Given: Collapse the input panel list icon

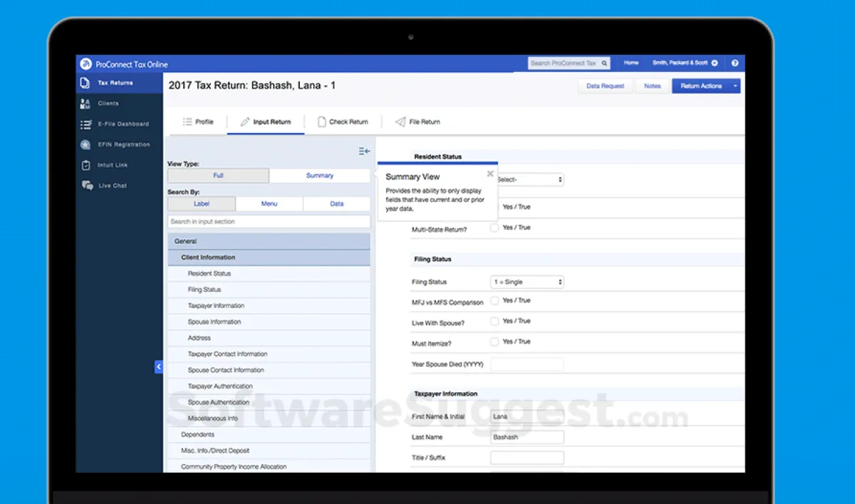Looking at the screenshot, I should tap(364, 151).
